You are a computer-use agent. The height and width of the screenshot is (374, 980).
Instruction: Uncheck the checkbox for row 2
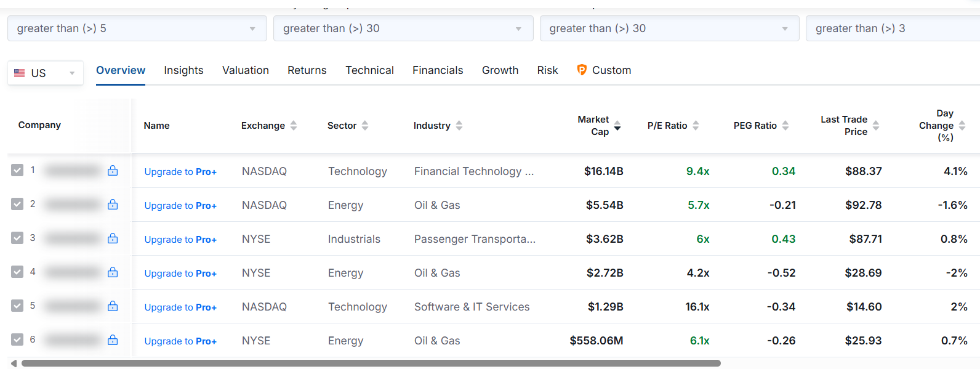pos(17,204)
